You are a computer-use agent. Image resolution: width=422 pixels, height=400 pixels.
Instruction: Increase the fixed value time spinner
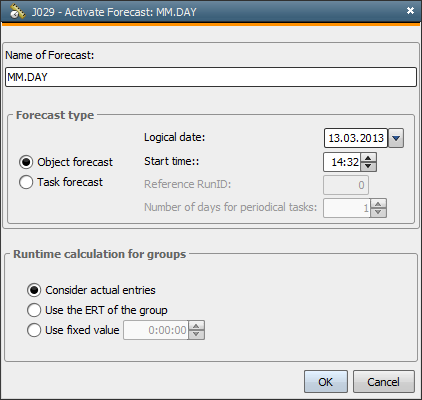click(196, 326)
